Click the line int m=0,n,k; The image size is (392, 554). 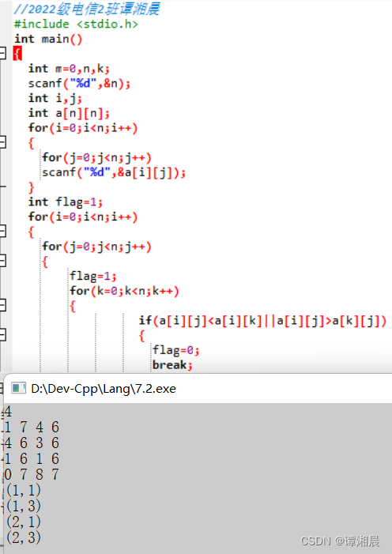69,69
